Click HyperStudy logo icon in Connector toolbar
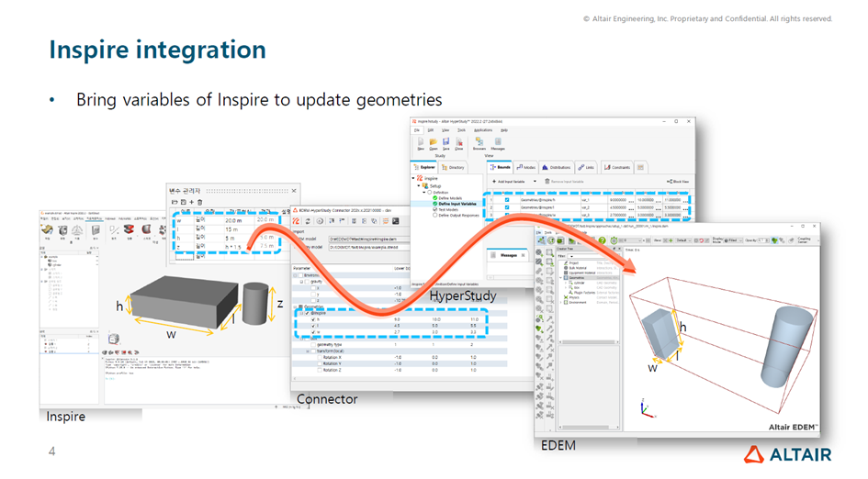This screenshot has width=868, height=479. point(296,221)
